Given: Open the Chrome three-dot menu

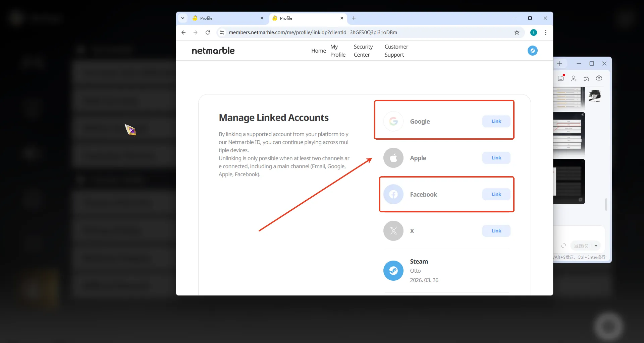Looking at the screenshot, I should (x=546, y=32).
